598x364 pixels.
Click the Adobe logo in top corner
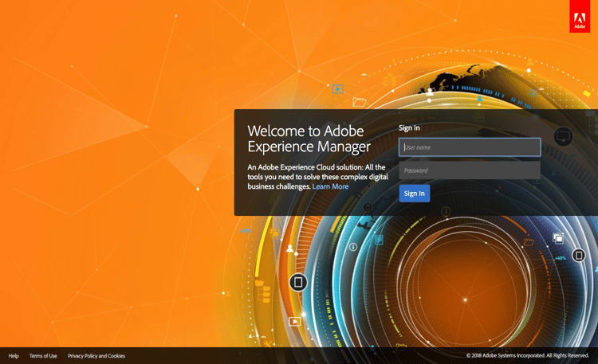[x=580, y=17]
